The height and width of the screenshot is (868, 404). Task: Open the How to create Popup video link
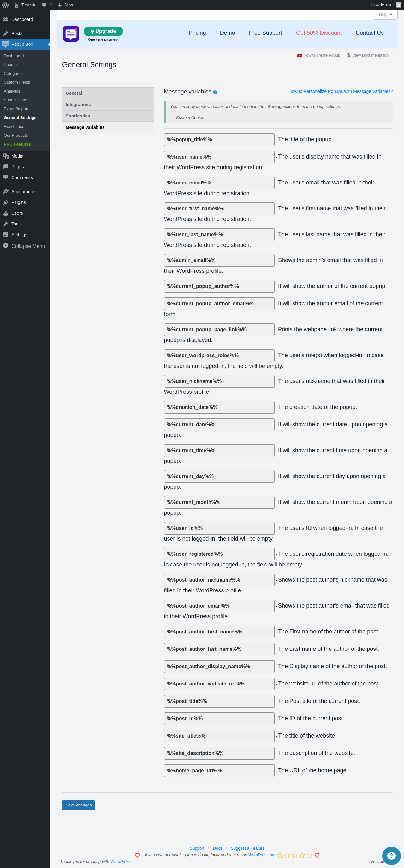click(321, 55)
